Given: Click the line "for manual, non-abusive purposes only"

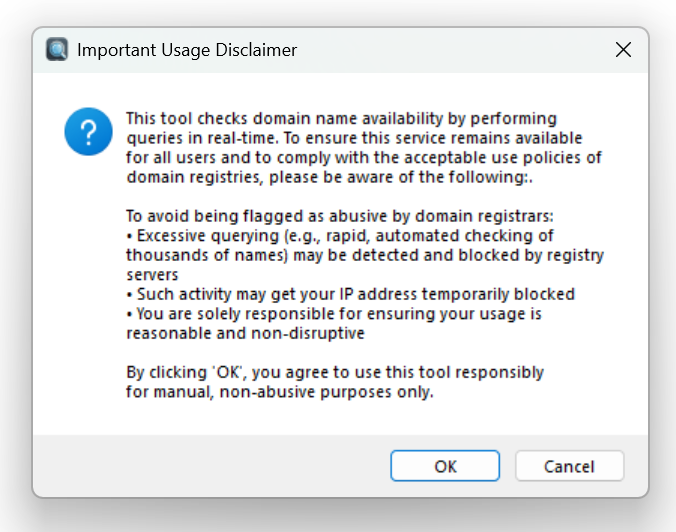Looking at the screenshot, I should (280, 392).
